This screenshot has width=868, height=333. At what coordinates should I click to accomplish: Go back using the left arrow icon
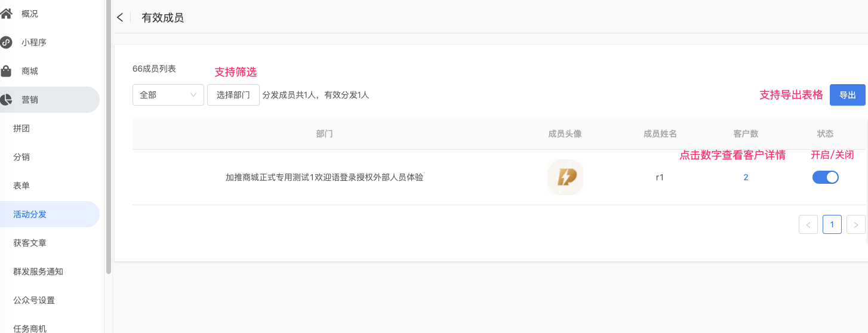pos(120,17)
